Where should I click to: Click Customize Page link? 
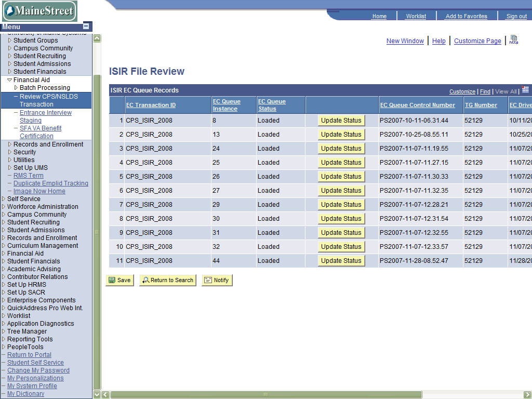[x=477, y=41]
